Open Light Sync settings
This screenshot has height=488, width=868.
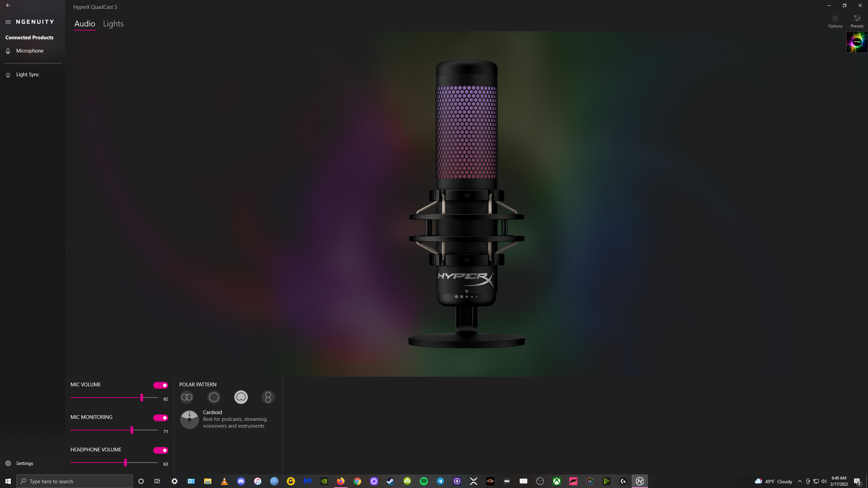click(27, 75)
